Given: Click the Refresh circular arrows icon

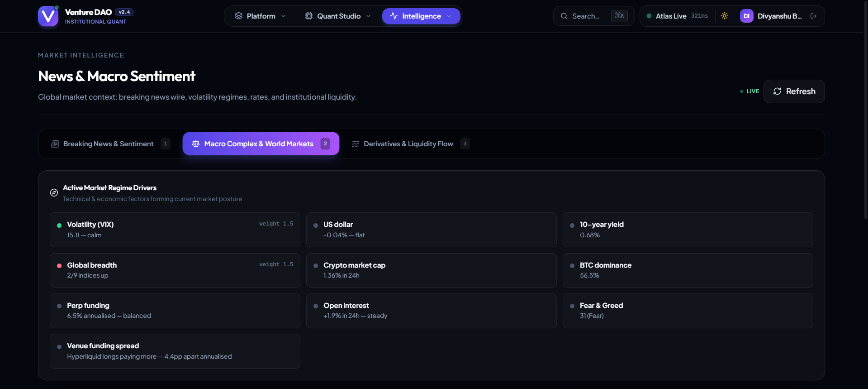Looking at the screenshot, I should point(777,91).
